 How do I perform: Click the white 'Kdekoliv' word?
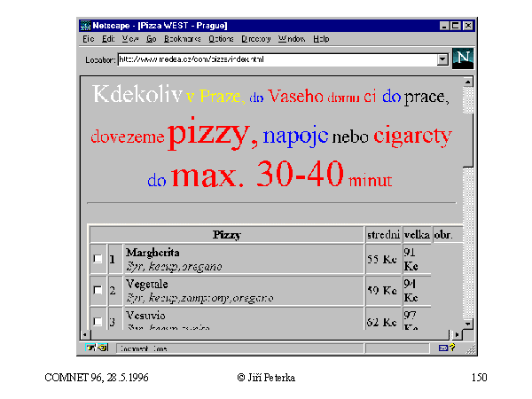[x=137, y=94]
